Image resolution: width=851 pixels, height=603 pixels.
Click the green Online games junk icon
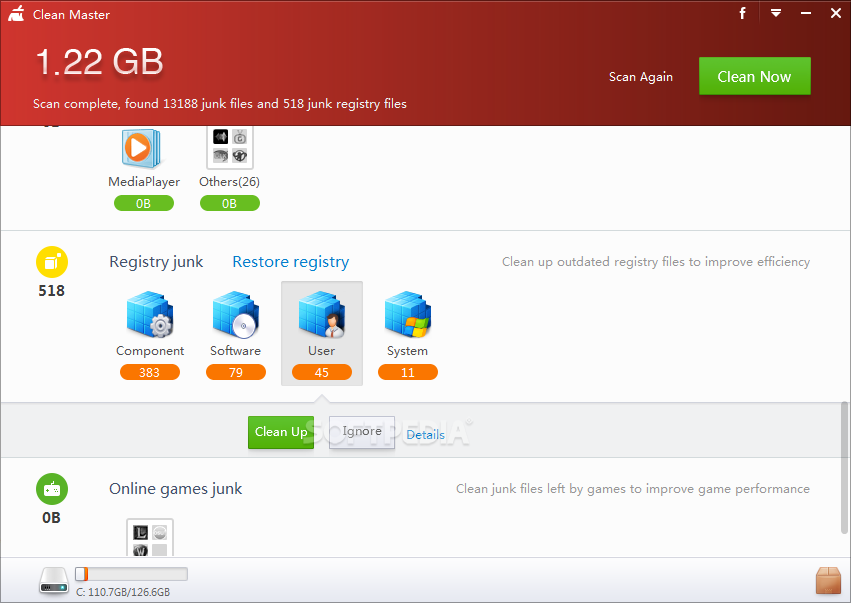coord(52,489)
